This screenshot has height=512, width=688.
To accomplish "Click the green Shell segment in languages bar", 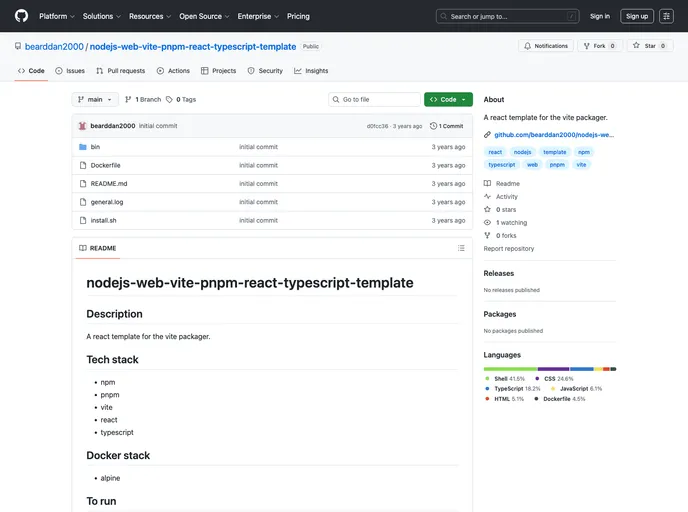I will 510,369.
